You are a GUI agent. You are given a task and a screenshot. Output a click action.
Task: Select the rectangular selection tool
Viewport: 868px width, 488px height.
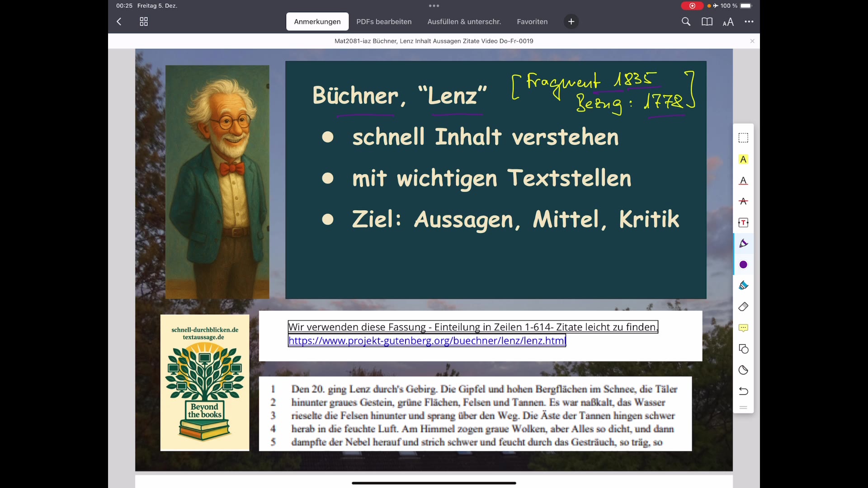[744, 137]
